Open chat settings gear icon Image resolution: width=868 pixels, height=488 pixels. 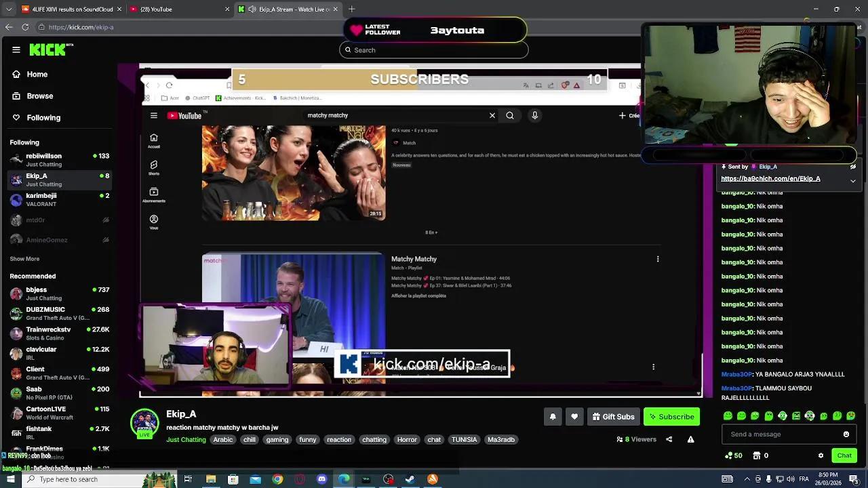[x=821, y=455]
